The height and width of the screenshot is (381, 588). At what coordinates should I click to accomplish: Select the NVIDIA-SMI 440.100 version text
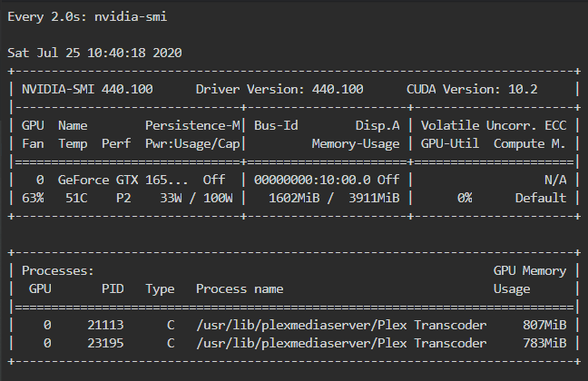click(x=87, y=89)
